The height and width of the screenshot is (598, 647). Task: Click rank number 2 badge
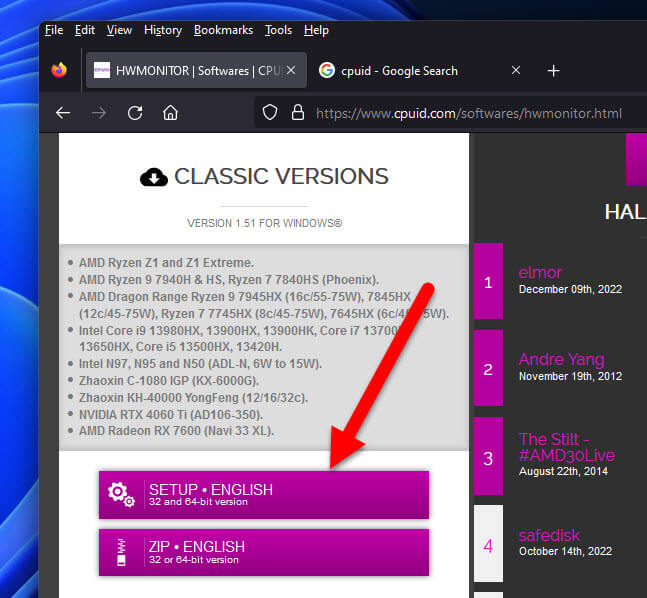click(x=489, y=368)
